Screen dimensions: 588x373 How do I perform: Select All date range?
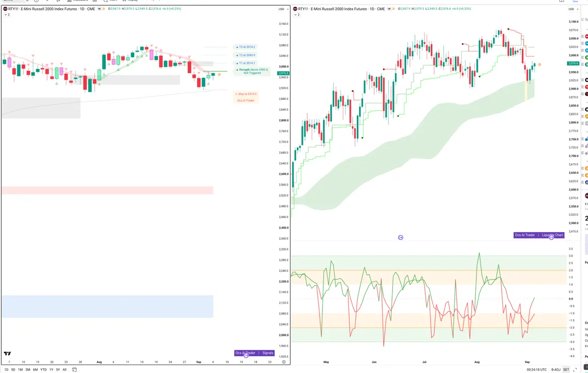click(65, 370)
